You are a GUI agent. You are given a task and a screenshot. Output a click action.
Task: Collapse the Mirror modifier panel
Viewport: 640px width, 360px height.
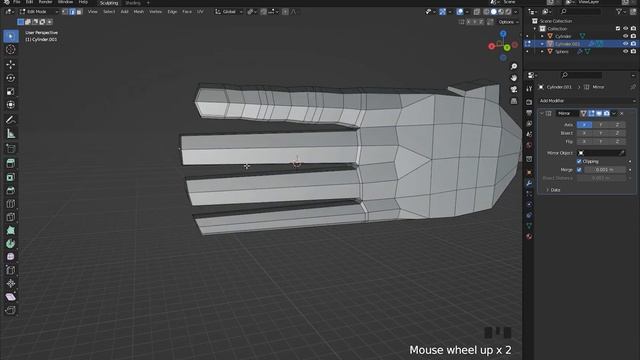coord(542,113)
